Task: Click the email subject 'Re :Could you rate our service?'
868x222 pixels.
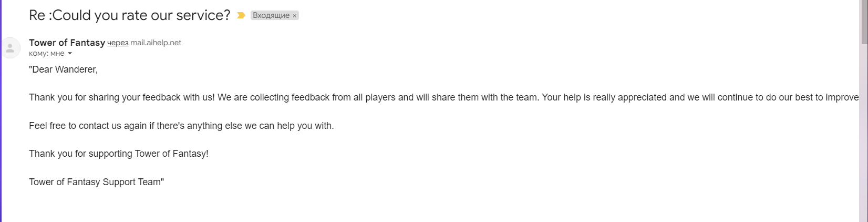Action: [129, 15]
